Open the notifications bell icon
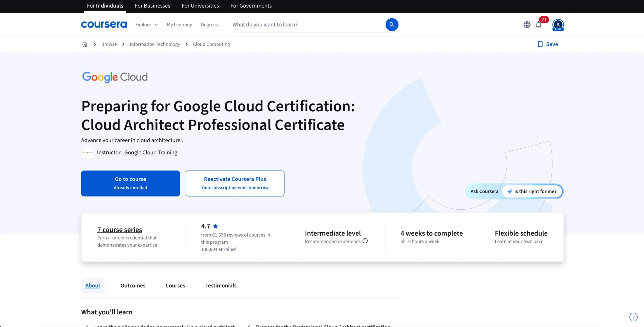 pyautogui.click(x=539, y=25)
